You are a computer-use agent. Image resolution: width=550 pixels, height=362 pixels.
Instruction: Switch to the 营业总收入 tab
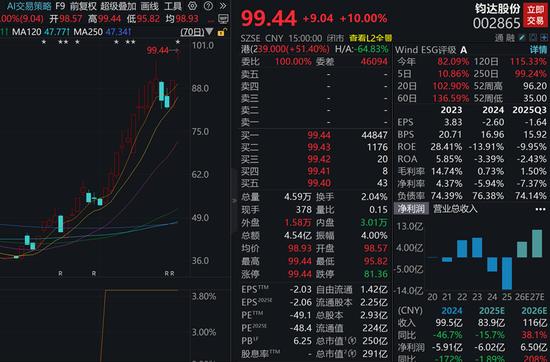point(455,209)
